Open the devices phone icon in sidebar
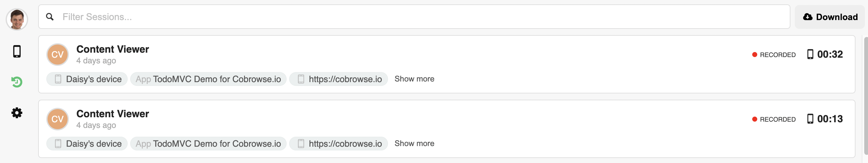868x163 pixels. [17, 51]
